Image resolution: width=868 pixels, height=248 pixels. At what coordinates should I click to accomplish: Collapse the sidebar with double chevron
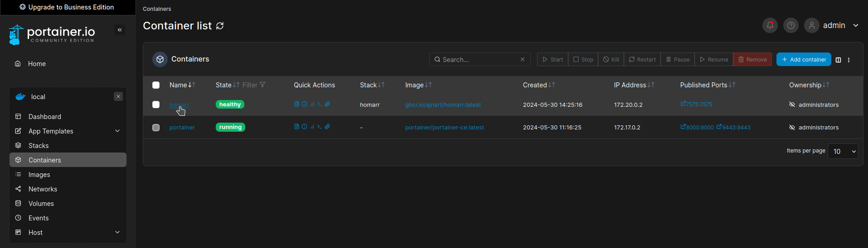click(x=120, y=30)
